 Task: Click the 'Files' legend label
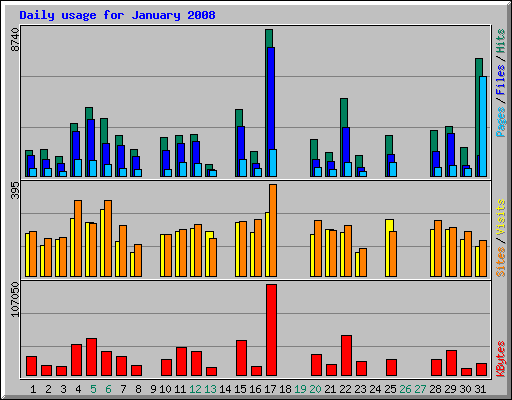pyautogui.click(x=501, y=79)
